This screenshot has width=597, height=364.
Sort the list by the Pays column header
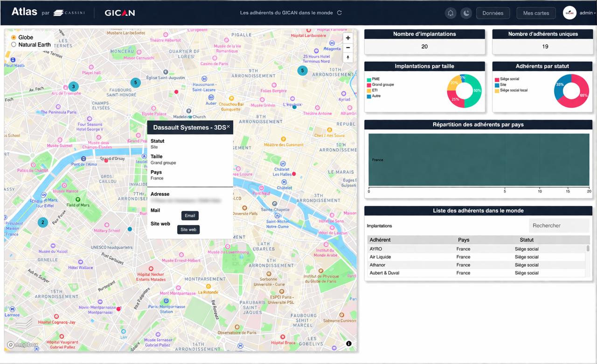(x=464, y=240)
